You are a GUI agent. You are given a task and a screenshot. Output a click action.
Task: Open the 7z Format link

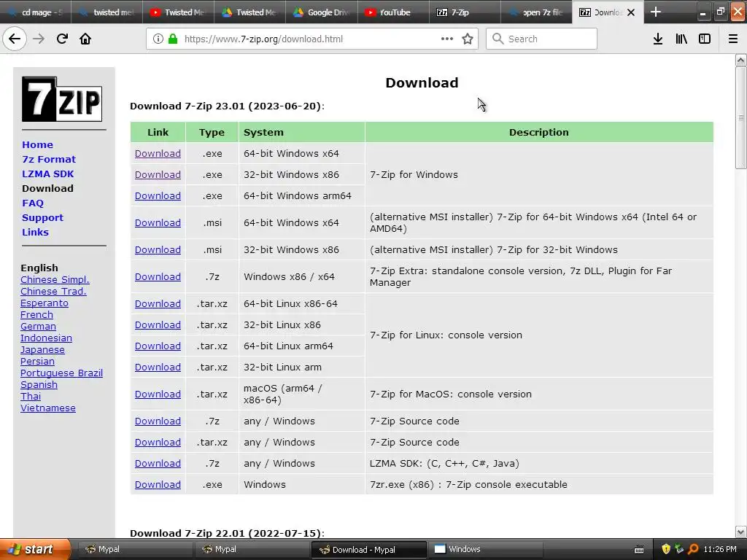coord(49,160)
